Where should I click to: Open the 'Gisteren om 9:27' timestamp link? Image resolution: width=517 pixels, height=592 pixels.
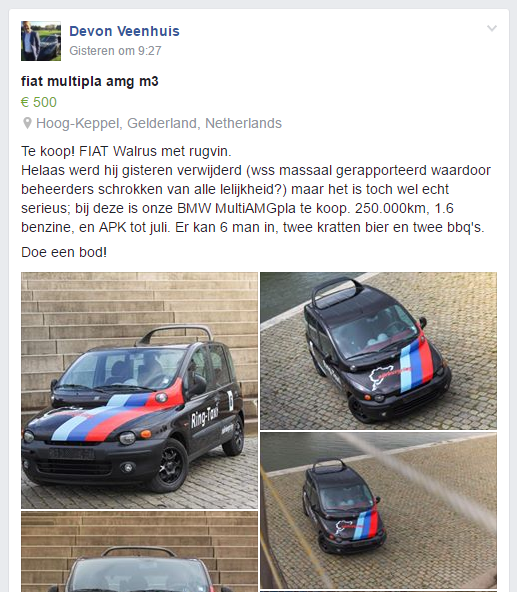tap(115, 51)
